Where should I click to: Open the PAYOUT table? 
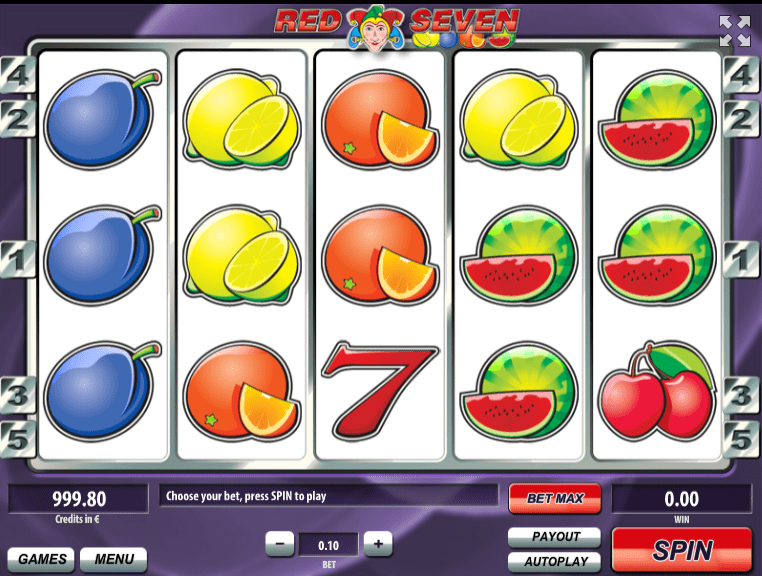pos(554,537)
